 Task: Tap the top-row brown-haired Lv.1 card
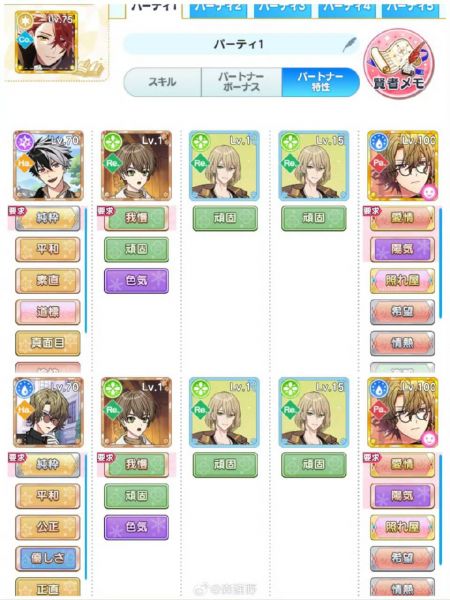point(136,165)
